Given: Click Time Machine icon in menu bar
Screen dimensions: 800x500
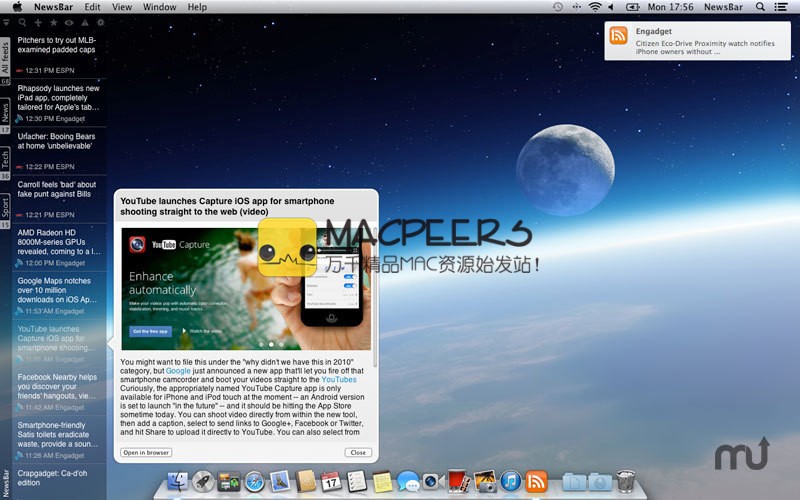Looking at the screenshot, I should click(x=558, y=7).
